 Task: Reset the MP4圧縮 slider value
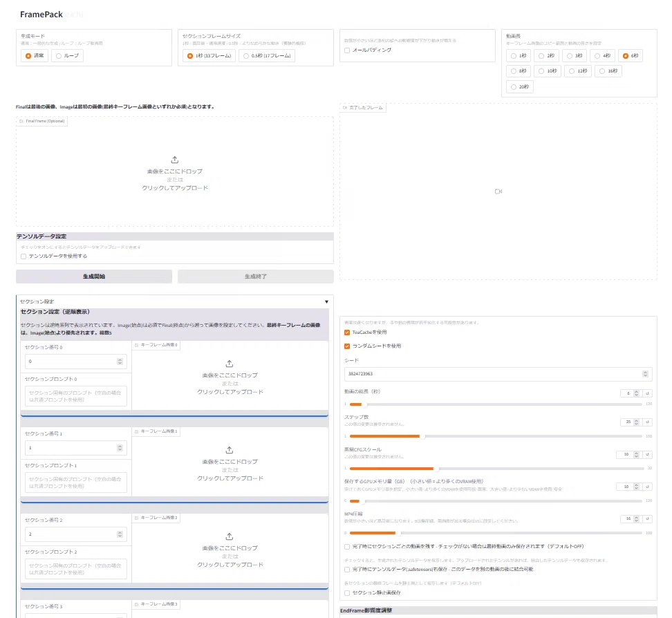pyautogui.click(x=647, y=518)
